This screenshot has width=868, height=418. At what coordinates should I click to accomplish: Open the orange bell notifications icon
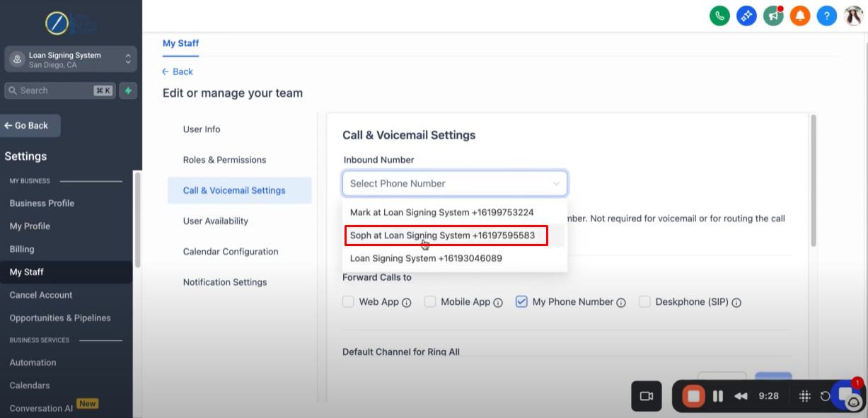pyautogui.click(x=800, y=16)
